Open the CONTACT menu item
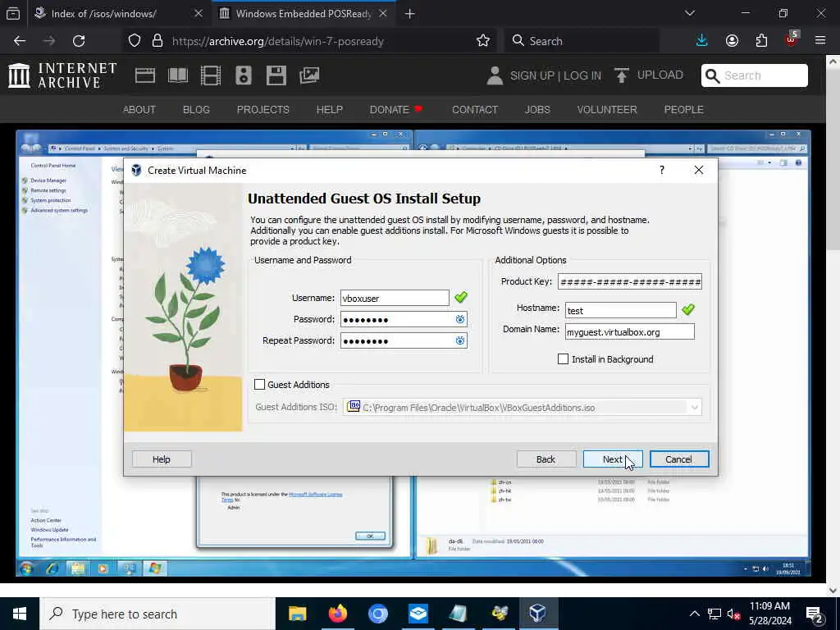The height and width of the screenshot is (630, 840). coord(475,110)
